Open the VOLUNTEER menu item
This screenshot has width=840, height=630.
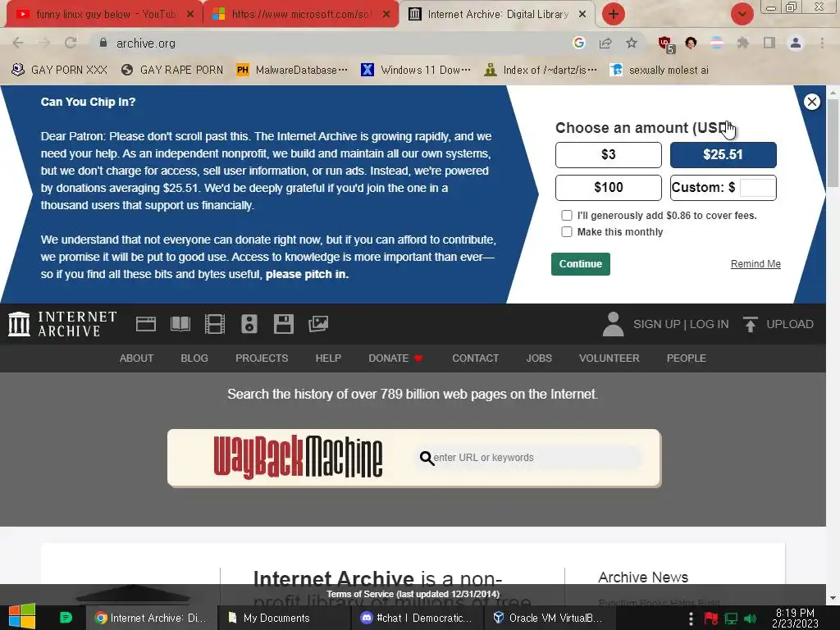pos(609,358)
